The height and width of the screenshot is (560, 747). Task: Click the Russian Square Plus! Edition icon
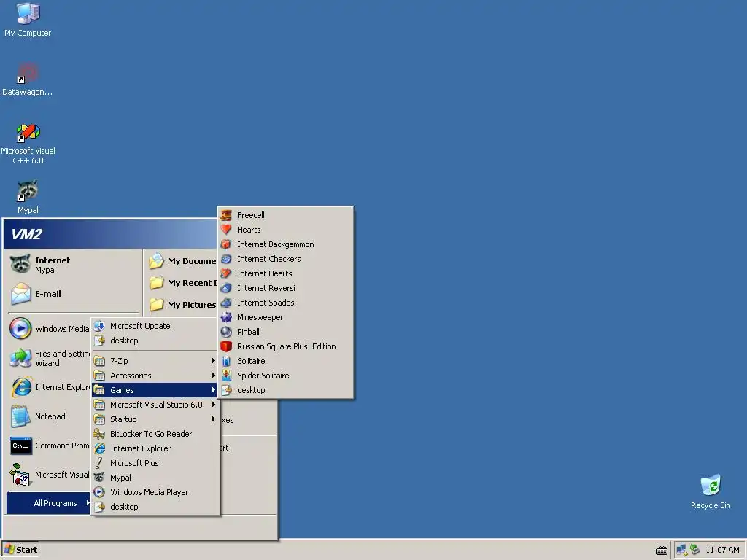coord(226,346)
